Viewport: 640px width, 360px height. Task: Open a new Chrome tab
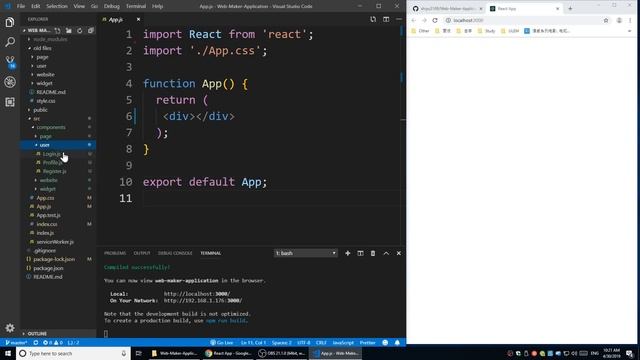coord(570,8)
